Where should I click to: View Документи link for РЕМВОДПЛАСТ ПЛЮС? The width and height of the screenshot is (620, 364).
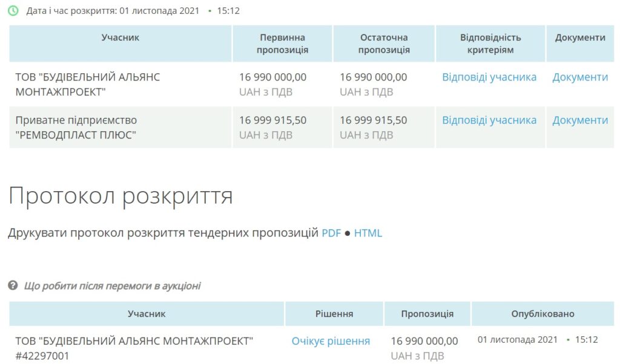(580, 120)
